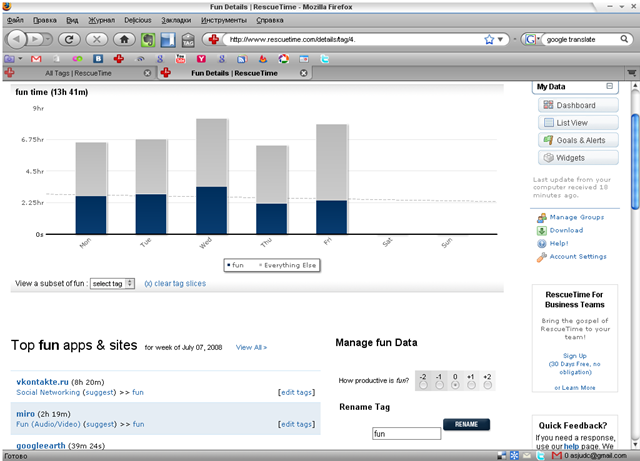Screen dimensions: 640x461
Task: Click the page vertical scrollbar thumb
Action: 635,163
